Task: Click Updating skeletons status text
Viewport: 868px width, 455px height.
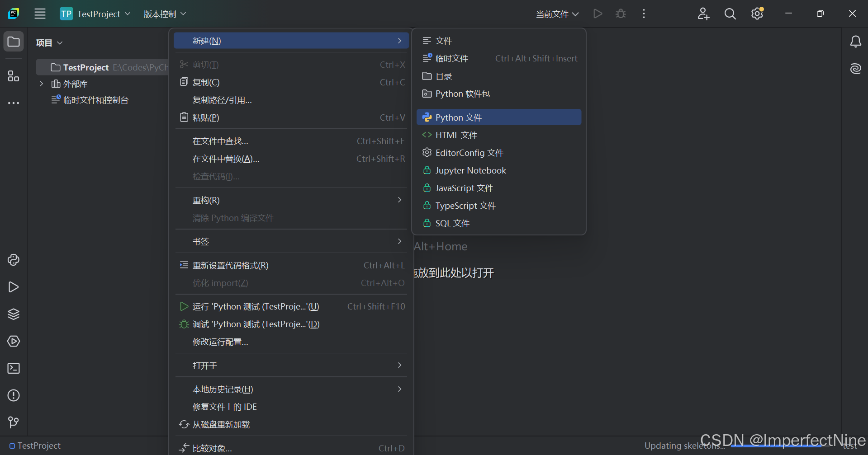Action: click(684, 446)
